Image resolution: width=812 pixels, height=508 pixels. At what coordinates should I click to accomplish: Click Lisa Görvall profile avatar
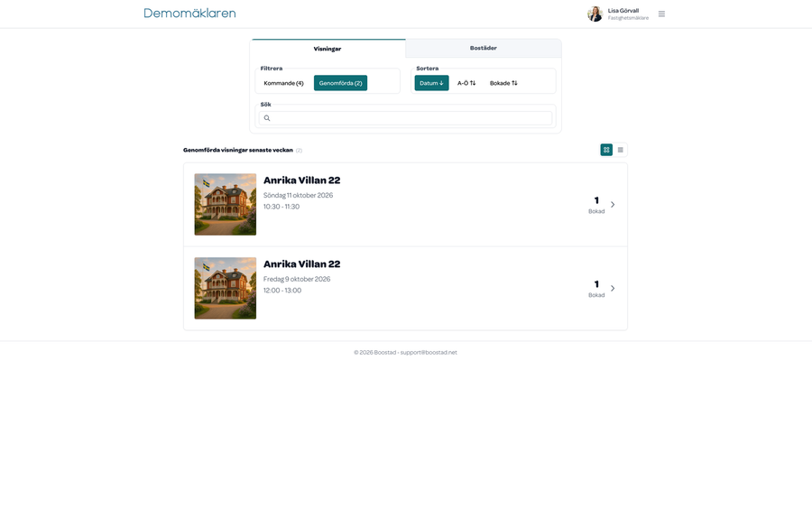pos(595,14)
